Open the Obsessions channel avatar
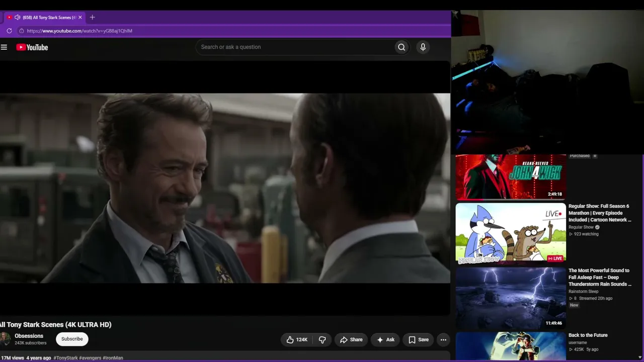The image size is (644, 362). 5,339
